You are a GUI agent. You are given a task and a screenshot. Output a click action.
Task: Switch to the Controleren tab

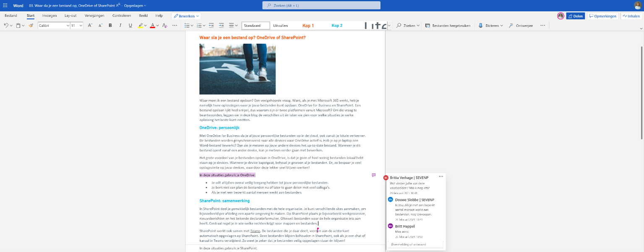[122, 16]
